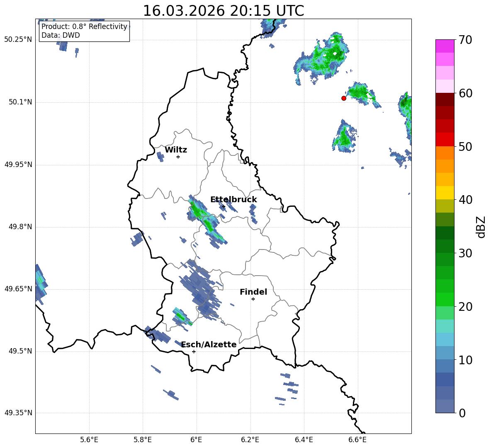Image resolution: width=491 pixels, height=448 pixels.
Task: Click the 49.35°N latitude label
Action: pyautogui.click(x=18, y=413)
